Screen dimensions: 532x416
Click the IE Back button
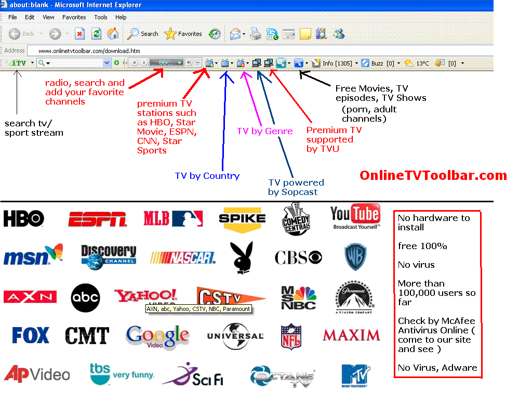[21, 34]
